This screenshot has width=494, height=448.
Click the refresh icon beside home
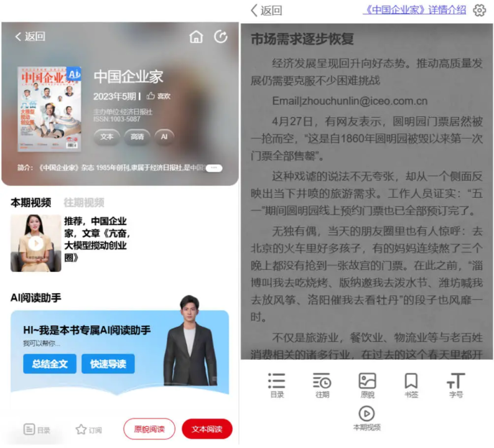click(x=221, y=37)
